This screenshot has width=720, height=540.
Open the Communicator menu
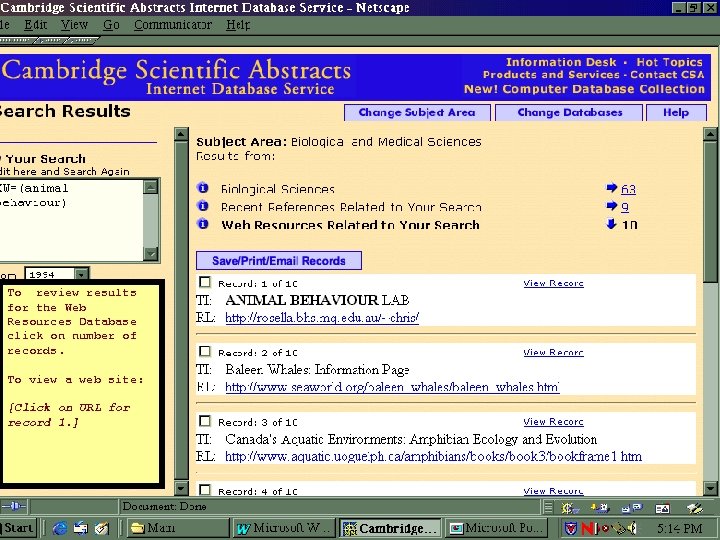coord(173,24)
